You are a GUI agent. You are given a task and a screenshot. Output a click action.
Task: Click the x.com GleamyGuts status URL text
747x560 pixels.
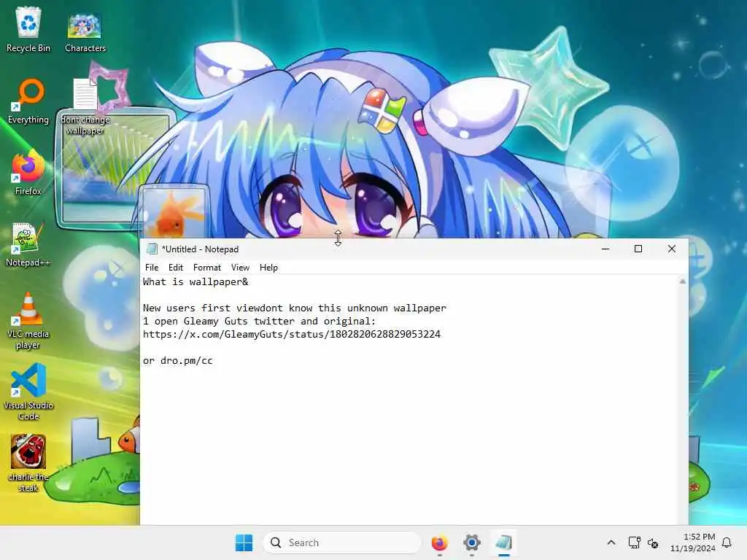click(292, 334)
